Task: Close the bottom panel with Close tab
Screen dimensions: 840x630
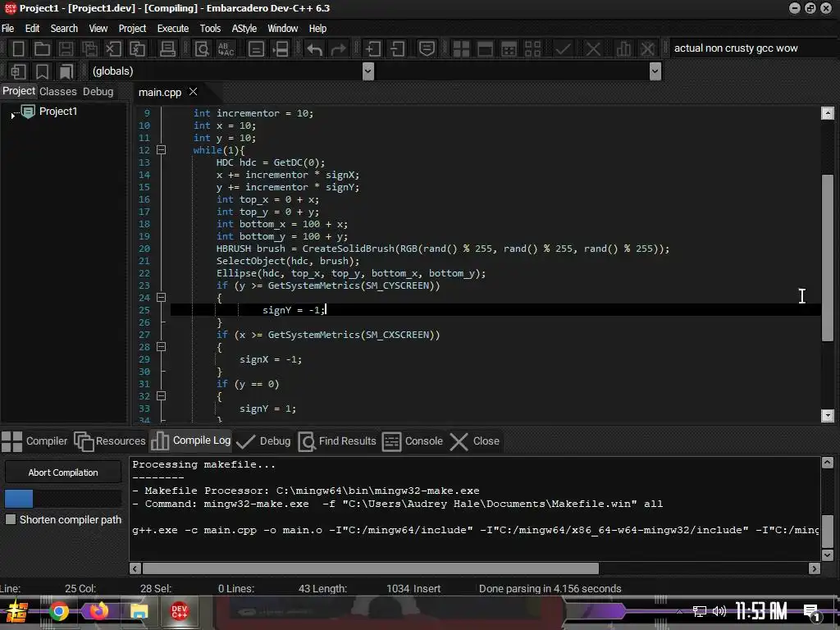Action: pyautogui.click(x=475, y=441)
